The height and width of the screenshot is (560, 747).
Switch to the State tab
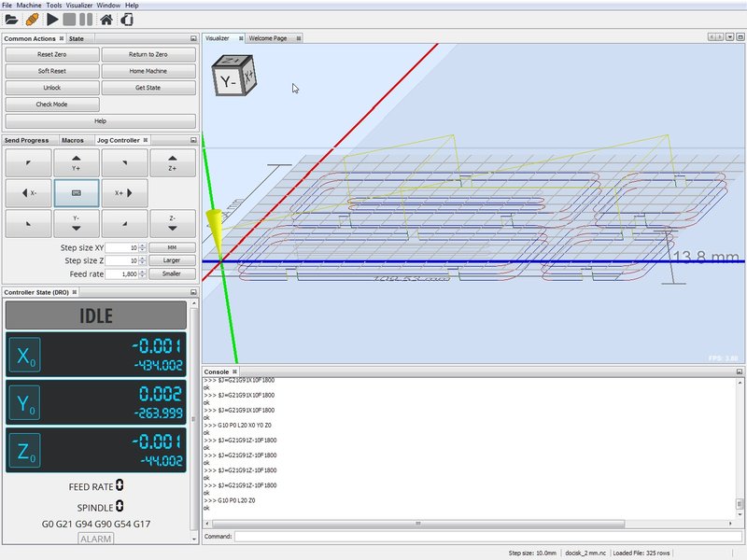click(77, 38)
